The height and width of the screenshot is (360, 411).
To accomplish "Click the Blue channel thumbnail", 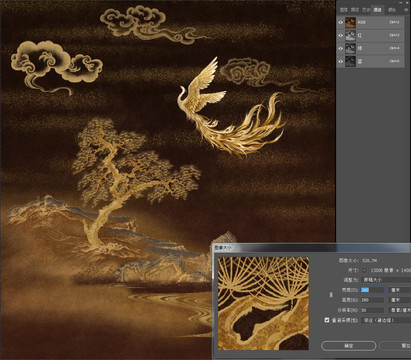I will [350, 61].
